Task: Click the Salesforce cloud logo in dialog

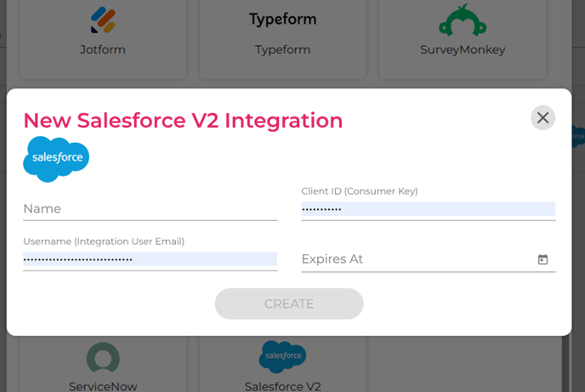Action: point(56,159)
